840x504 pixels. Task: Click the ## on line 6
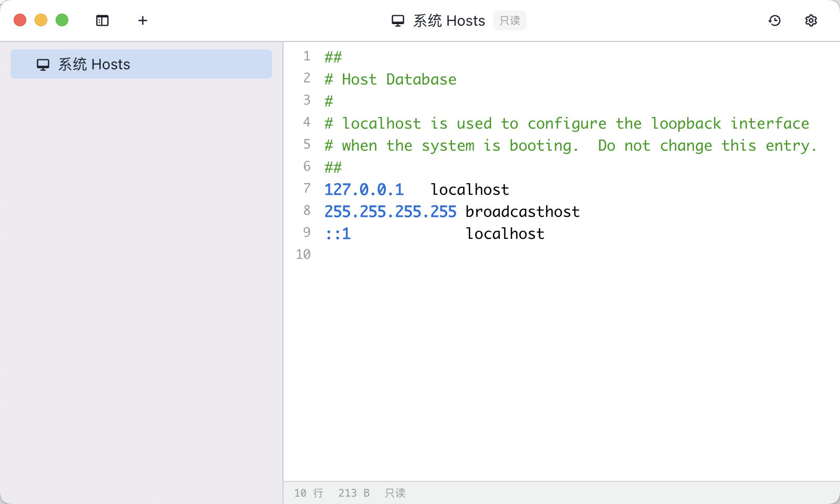click(333, 167)
